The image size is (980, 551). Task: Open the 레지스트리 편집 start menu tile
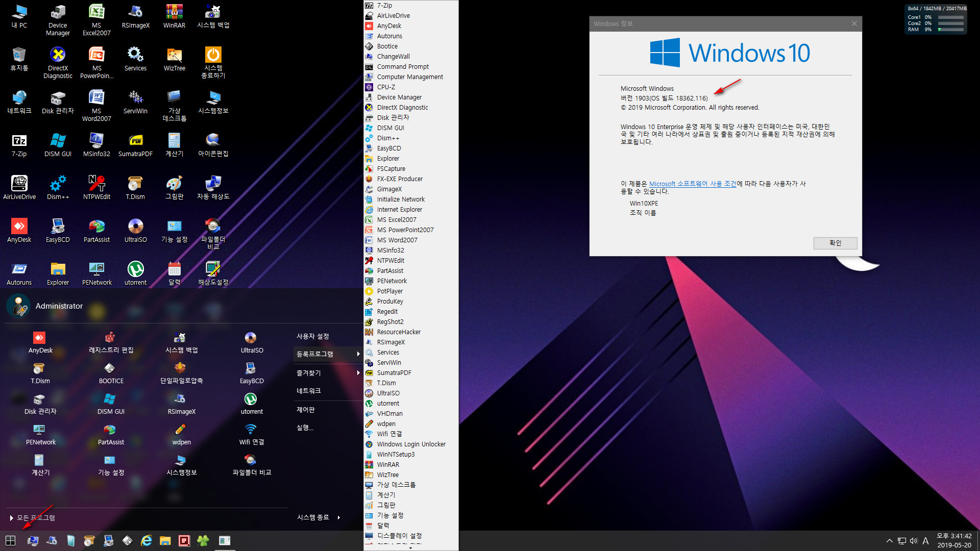(x=111, y=343)
